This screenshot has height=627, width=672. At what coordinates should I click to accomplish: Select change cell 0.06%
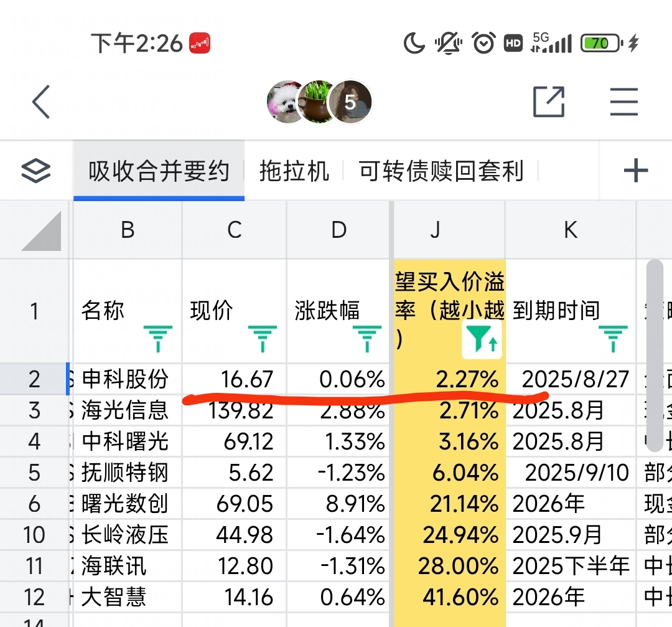click(338, 379)
